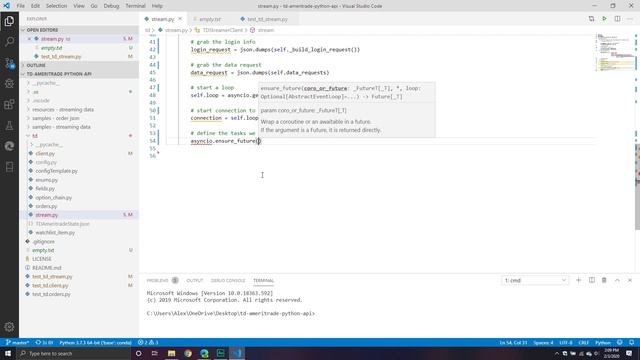Close stream.py in Open Editors list
640x360 pixels.
pos(29,39)
